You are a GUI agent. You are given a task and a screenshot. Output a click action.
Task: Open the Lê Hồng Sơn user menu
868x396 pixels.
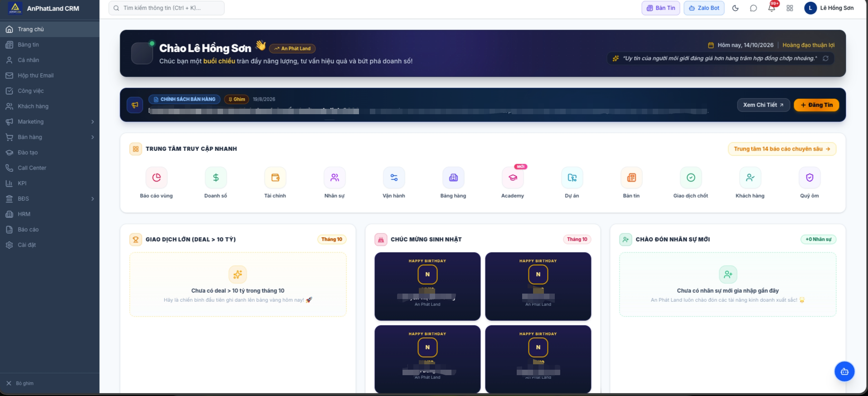[829, 8]
